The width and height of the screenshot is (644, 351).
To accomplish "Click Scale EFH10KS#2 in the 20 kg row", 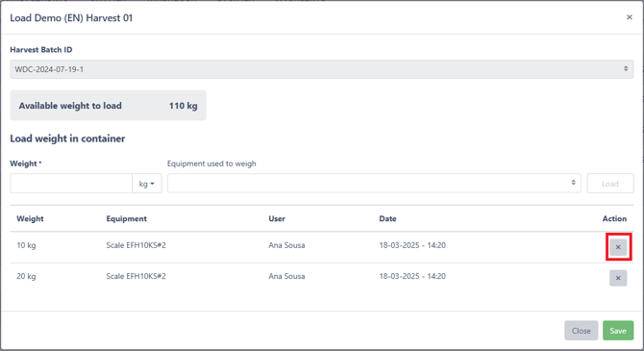I will tap(136, 276).
